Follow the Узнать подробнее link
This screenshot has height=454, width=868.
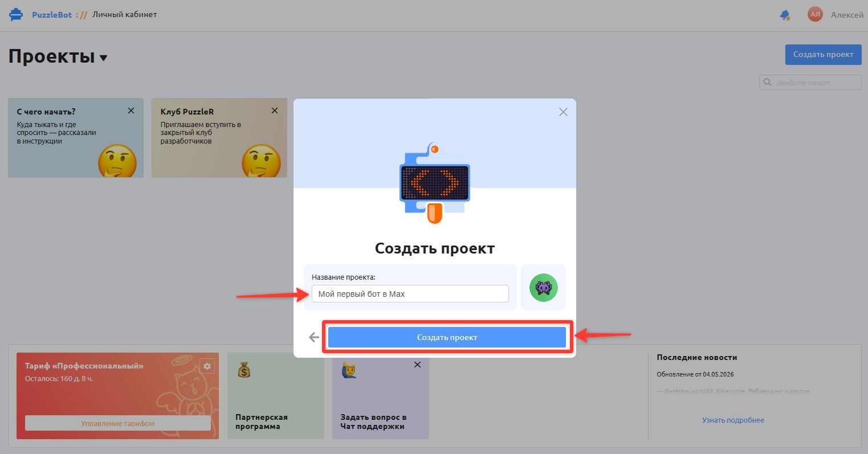(x=733, y=420)
